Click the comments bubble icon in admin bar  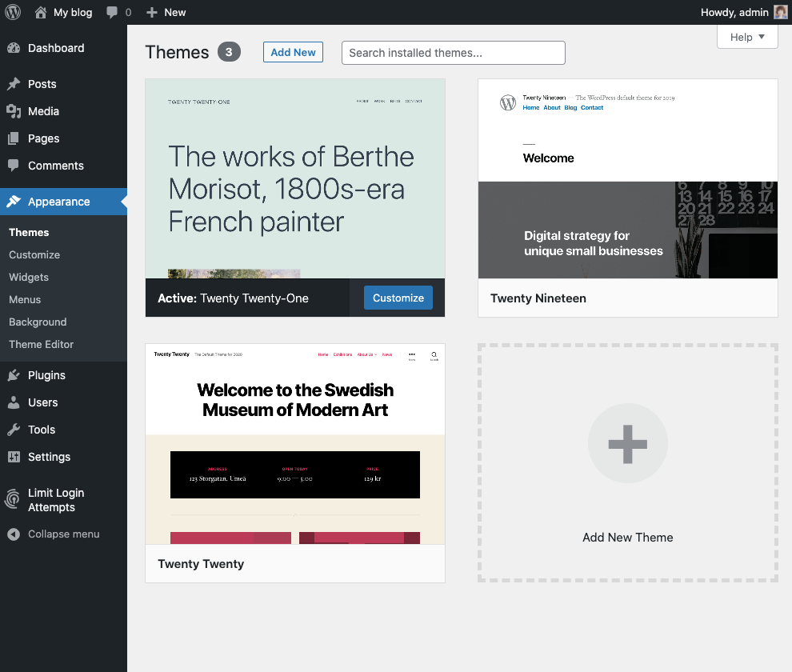coord(112,12)
